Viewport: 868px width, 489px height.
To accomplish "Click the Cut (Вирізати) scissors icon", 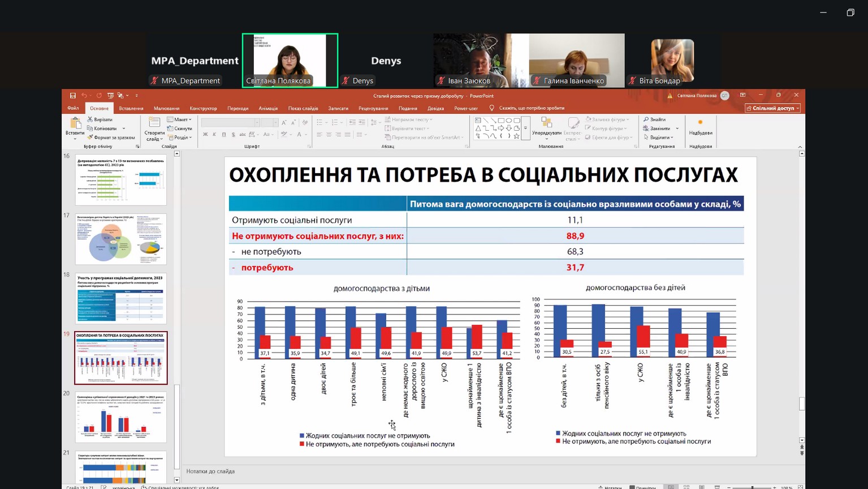I will point(90,119).
